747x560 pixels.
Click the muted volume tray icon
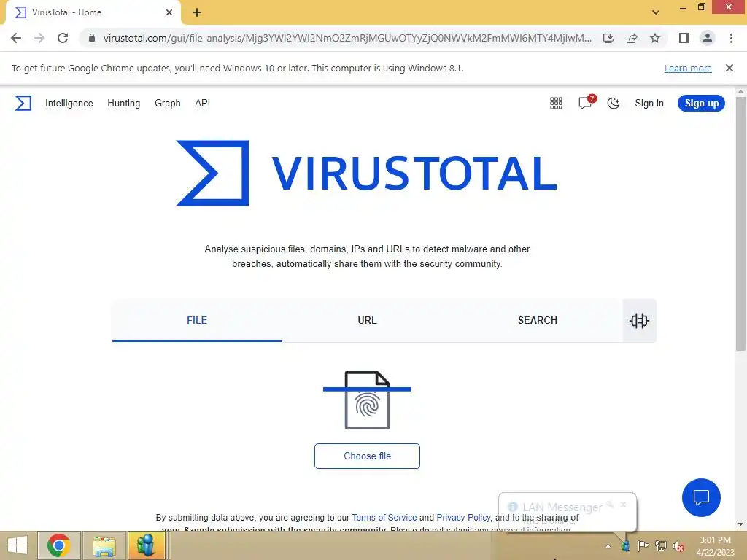point(678,546)
